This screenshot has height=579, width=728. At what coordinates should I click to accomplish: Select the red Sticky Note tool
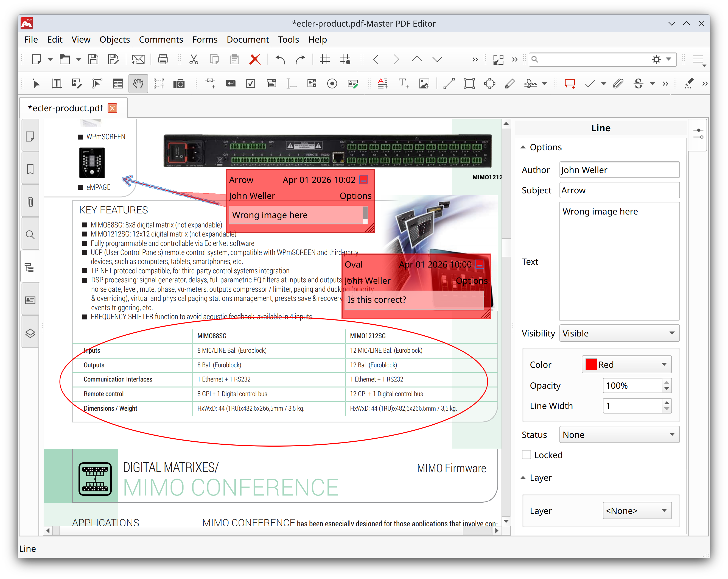click(x=570, y=83)
